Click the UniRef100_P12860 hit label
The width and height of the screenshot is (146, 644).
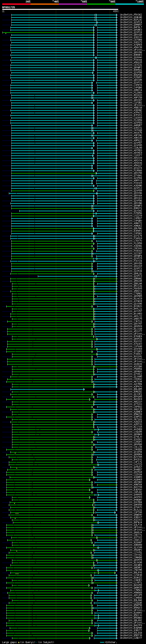131,93
